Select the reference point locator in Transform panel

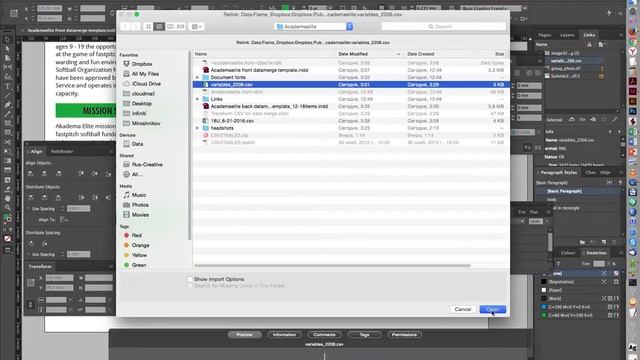pos(31,282)
